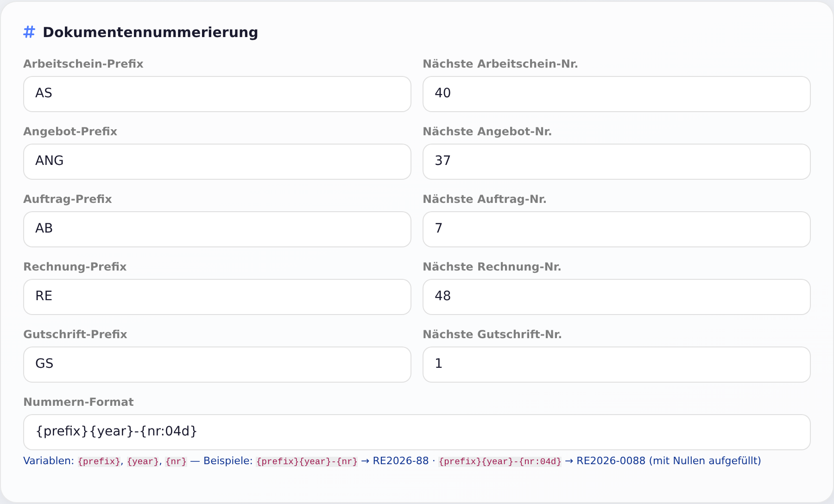Focus the Auftrag-Prefix field containing AB
Screen dimensions: 834x504
(217, 229)
